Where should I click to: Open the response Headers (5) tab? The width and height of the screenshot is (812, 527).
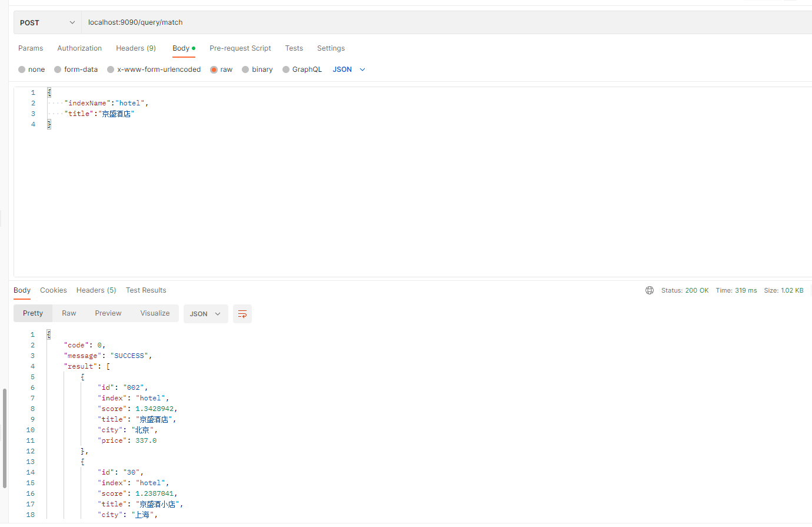[x=96, y=290]
